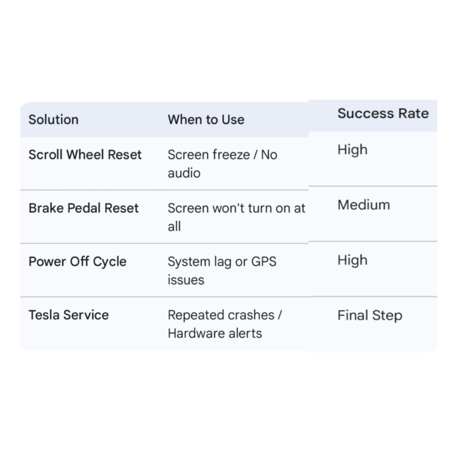Click the 'Screen won't turn on at all' cell
This screenshot has height=476, width=476.
pyautogui.click(x=236, y=217)
